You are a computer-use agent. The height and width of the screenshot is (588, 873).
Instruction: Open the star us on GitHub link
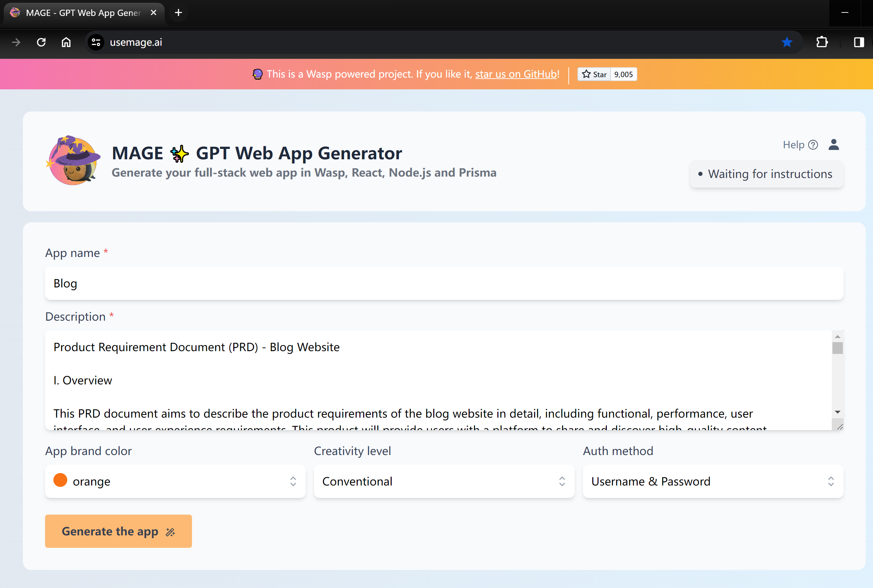[x=516, y=74]
